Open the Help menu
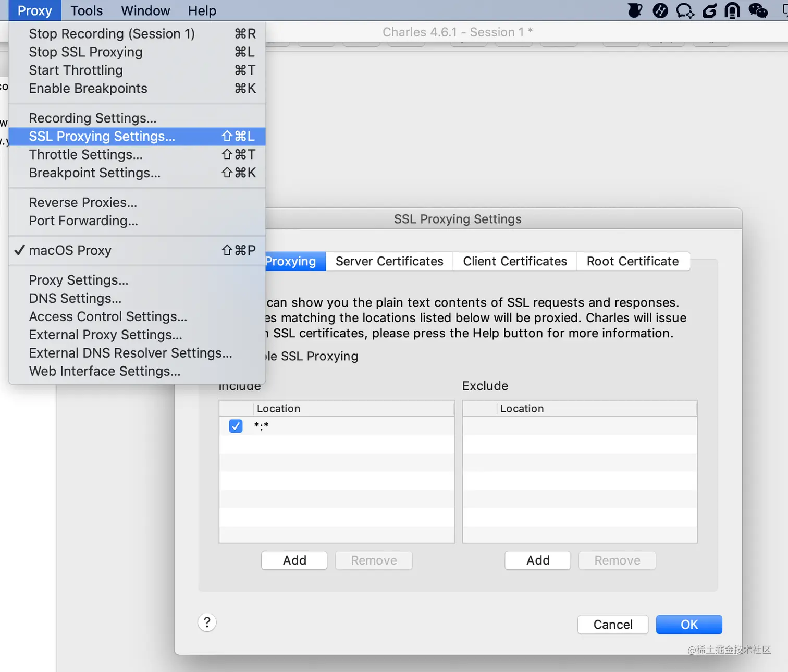The width and height of the screenshot is (788, 672). point(202,10)
